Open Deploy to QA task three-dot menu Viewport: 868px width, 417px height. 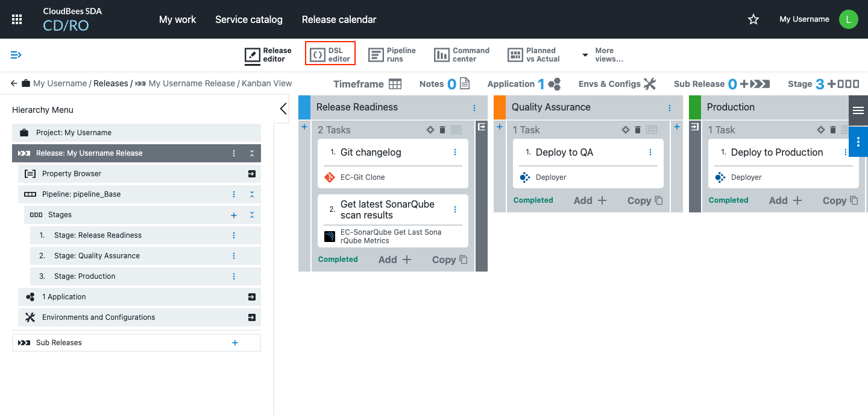pos(650,153)
